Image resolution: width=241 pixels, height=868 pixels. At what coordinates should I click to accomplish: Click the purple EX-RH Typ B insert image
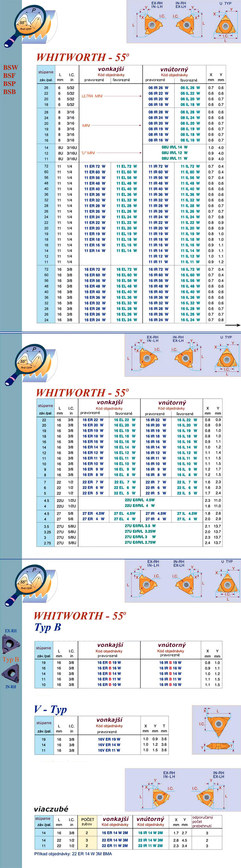point(10,643)
